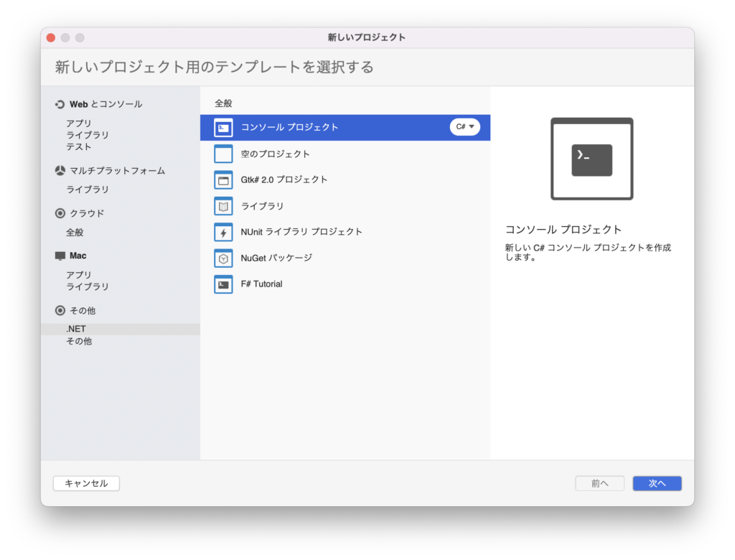This screenshot has width=735, height=560.
Task: Click the クラウド heading text
Action: click(87, 213)
